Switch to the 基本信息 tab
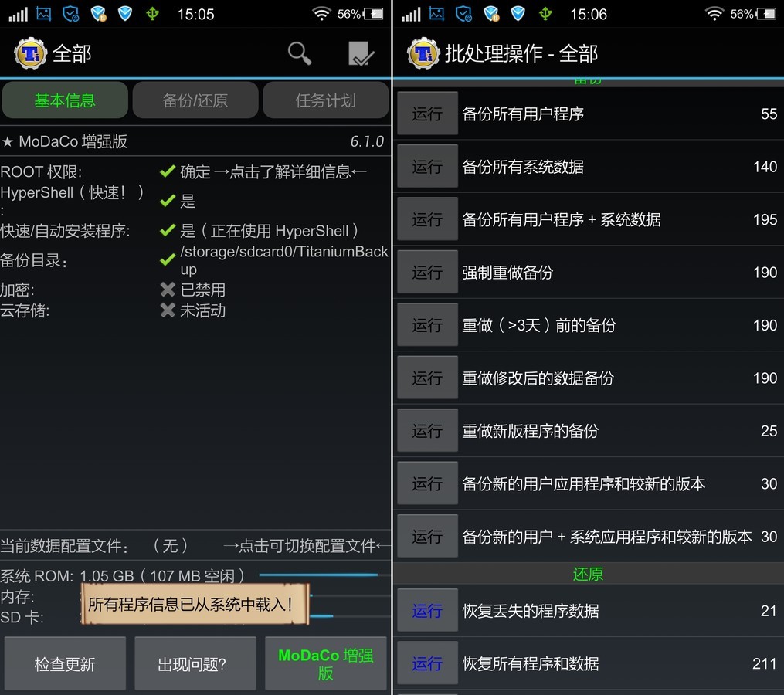This screenshot has height=695, width=784. [x=65, y=100]
